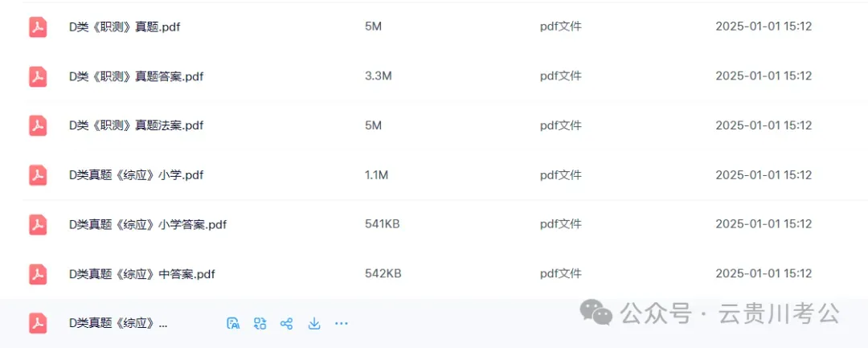This screenshot has width=868, height=348.
Task: Click PDF icon of D类真题《综应》小学.pdf
Action: [38, 175]
